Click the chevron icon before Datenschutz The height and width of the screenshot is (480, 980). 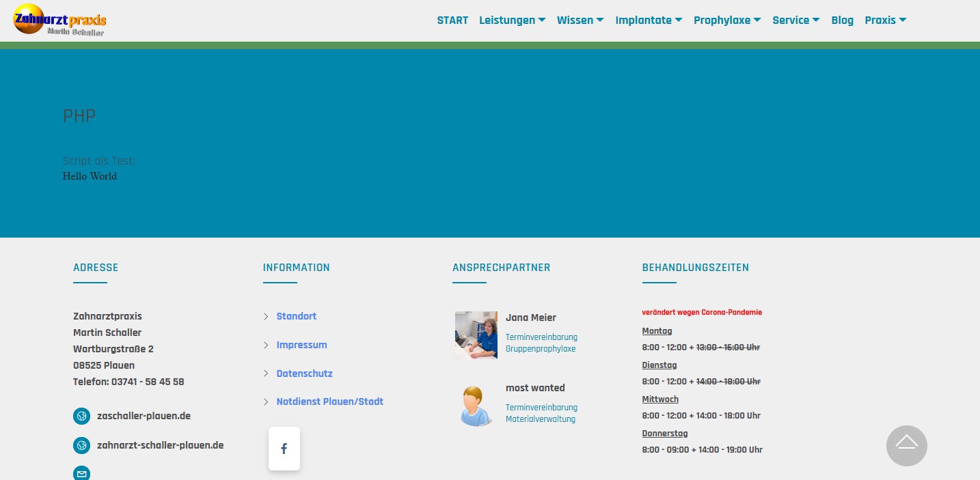[266, 373]
